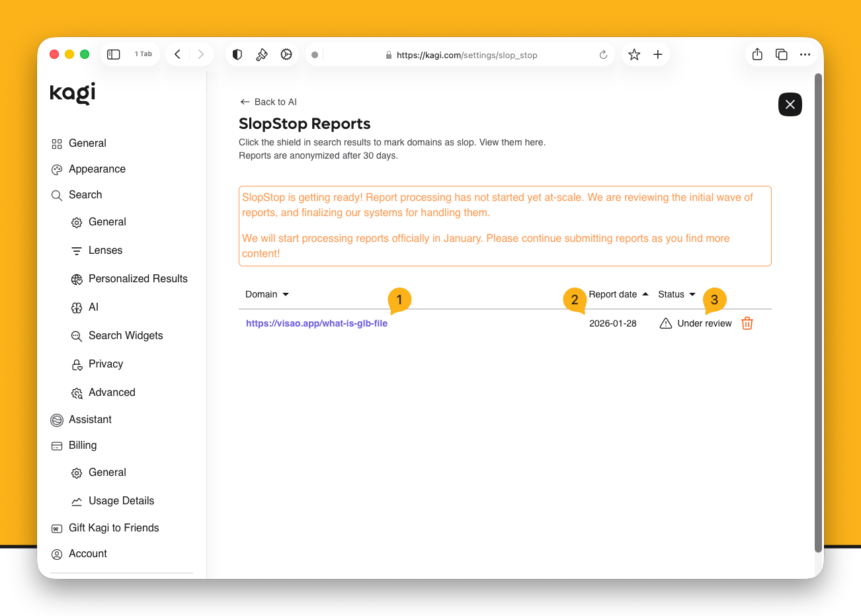Screen dimensions: 861x616
Task: Click the Gift Kagi to Friends icon
Action: 56,527
